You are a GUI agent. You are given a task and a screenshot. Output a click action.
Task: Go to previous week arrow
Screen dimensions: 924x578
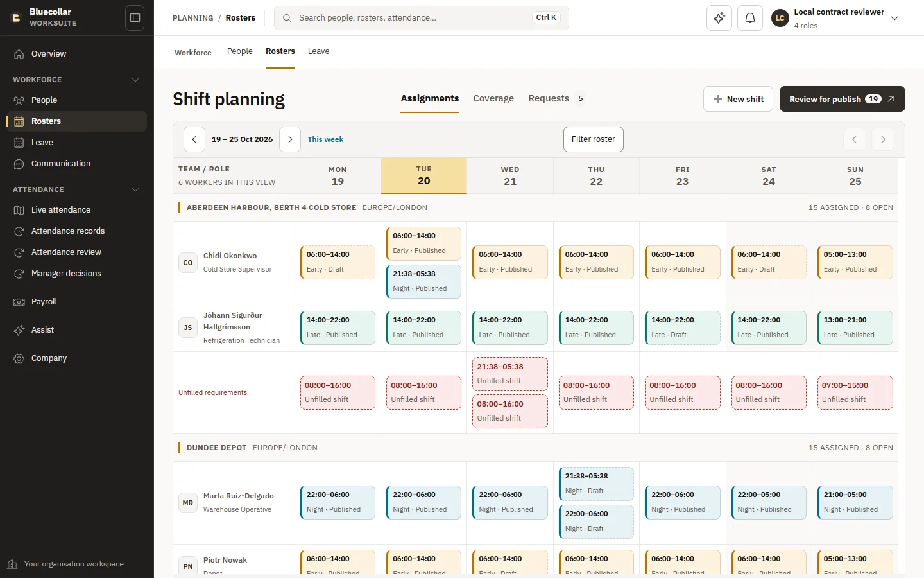pyautogui.click(x=194, y=139)
